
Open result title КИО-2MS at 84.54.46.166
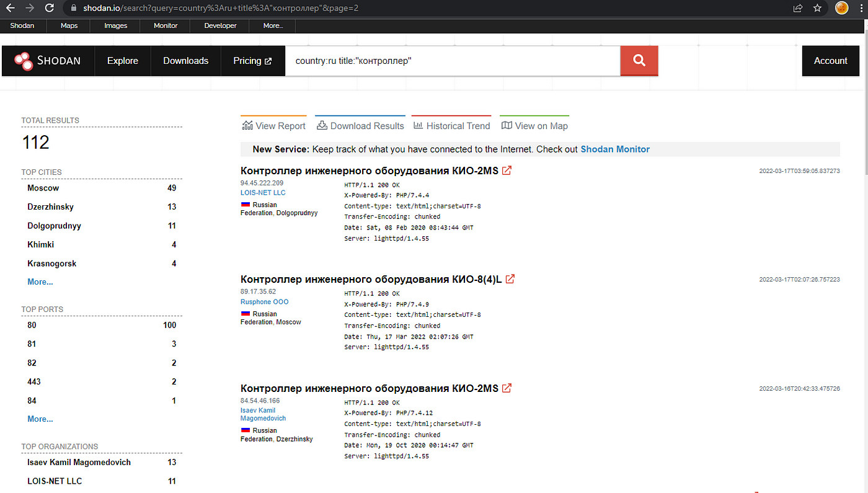370,388
